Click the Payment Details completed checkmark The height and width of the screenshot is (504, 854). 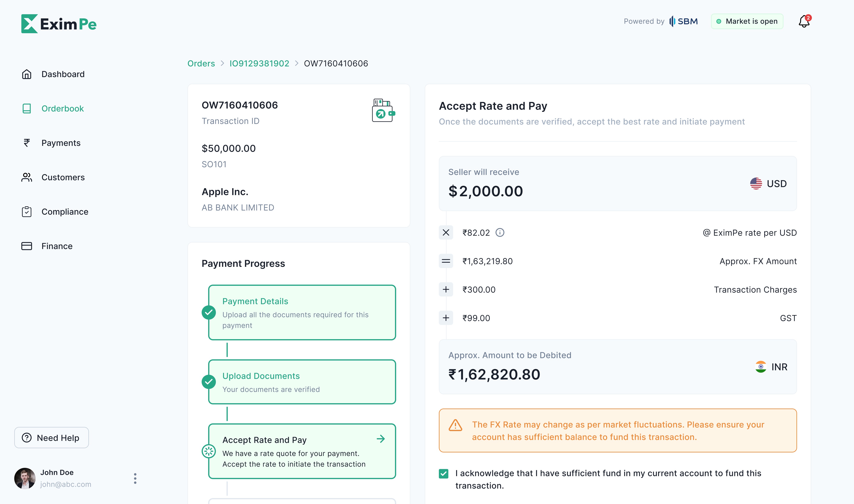click(209, 312)
